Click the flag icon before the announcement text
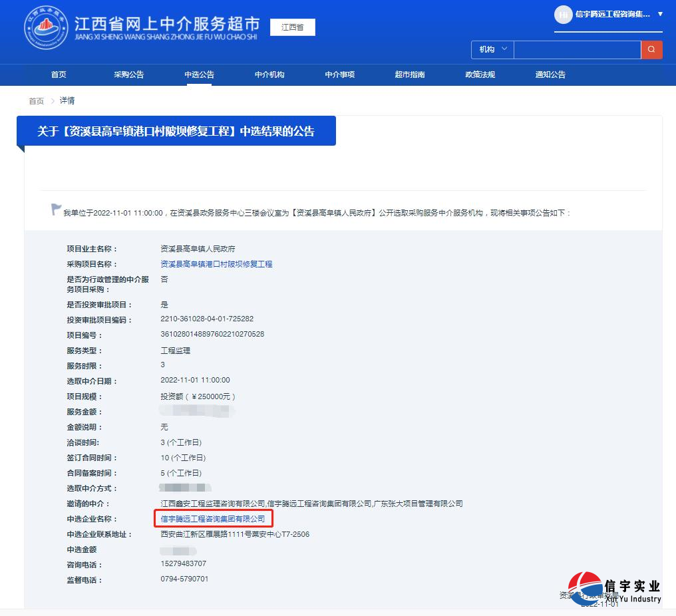This screenshot has width=676, height=616. click(56, 209)
